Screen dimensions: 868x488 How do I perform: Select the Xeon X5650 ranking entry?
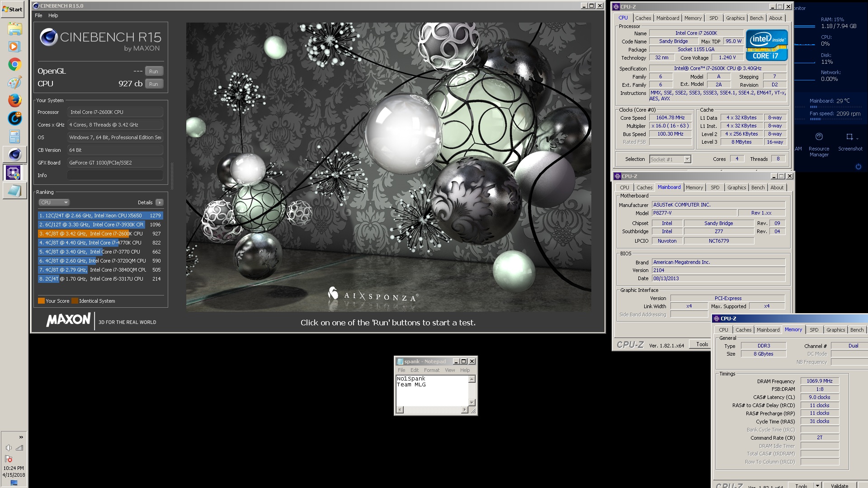[x=100, y=216]
